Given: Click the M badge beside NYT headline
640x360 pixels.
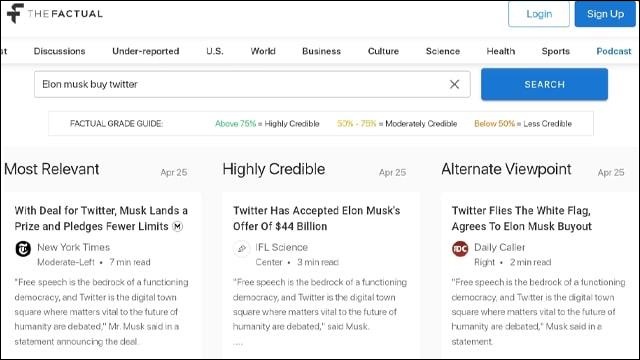Looking at the screenshot, I should 178,226.
